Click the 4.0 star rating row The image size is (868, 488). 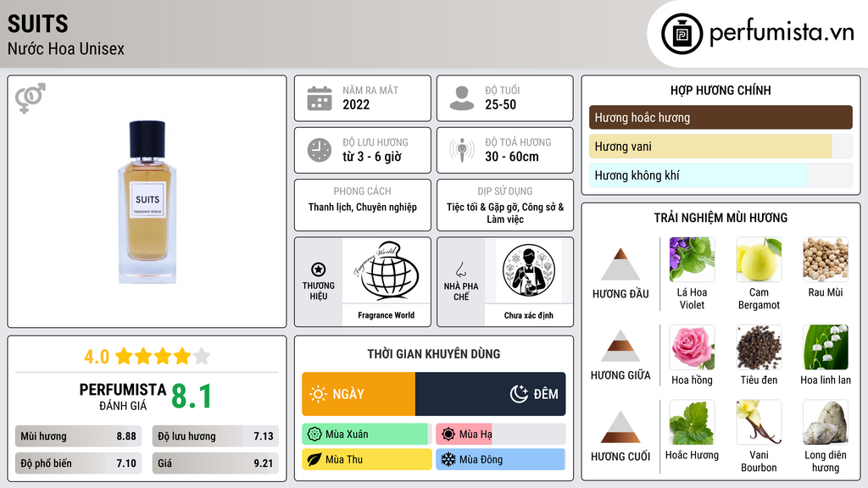coord(147,357)
